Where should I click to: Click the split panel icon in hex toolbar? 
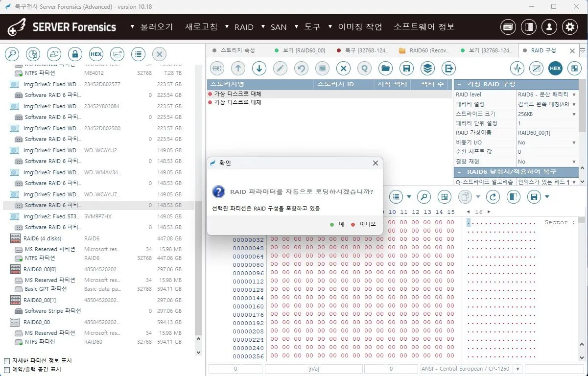pos(513,197)
